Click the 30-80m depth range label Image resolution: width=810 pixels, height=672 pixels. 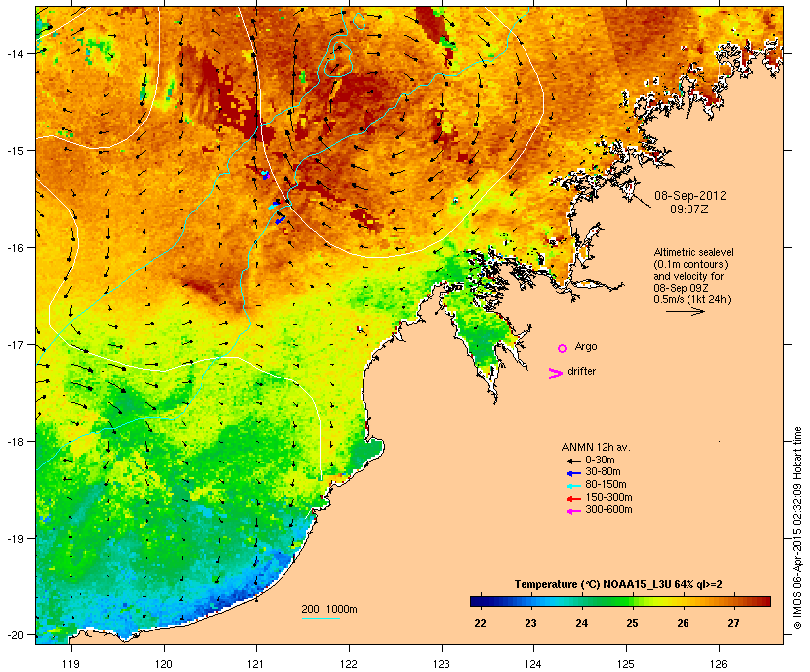603,472
